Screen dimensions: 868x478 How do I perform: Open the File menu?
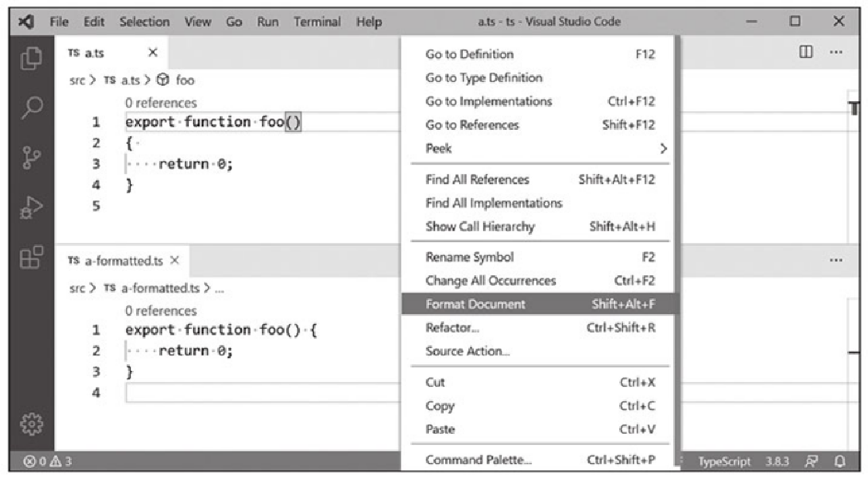click(x=60, y=22)
